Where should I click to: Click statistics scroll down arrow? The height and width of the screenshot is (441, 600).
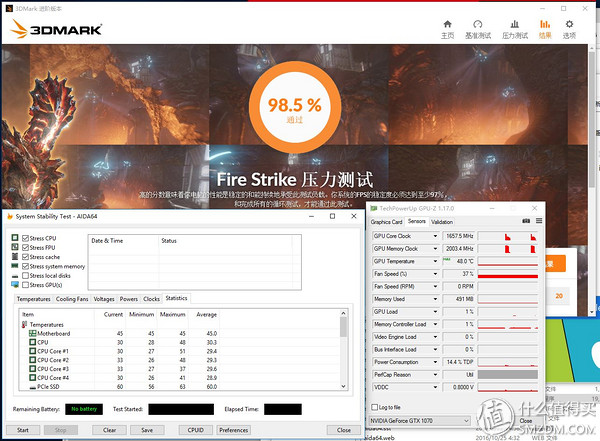tap(343, 386)
